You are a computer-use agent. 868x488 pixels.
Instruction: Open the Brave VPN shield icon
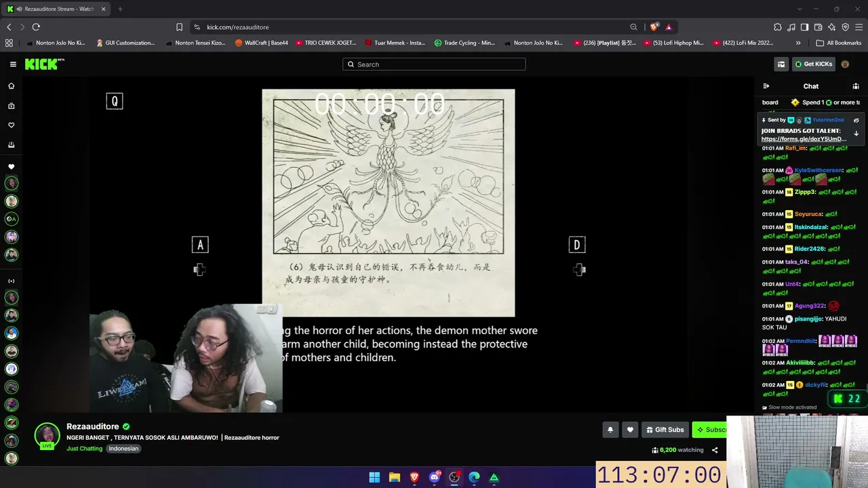pyautogui.click(x=845, y=27)
